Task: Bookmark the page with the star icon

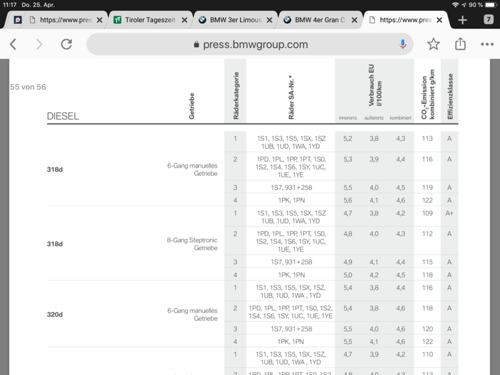Action: [433, 44]
